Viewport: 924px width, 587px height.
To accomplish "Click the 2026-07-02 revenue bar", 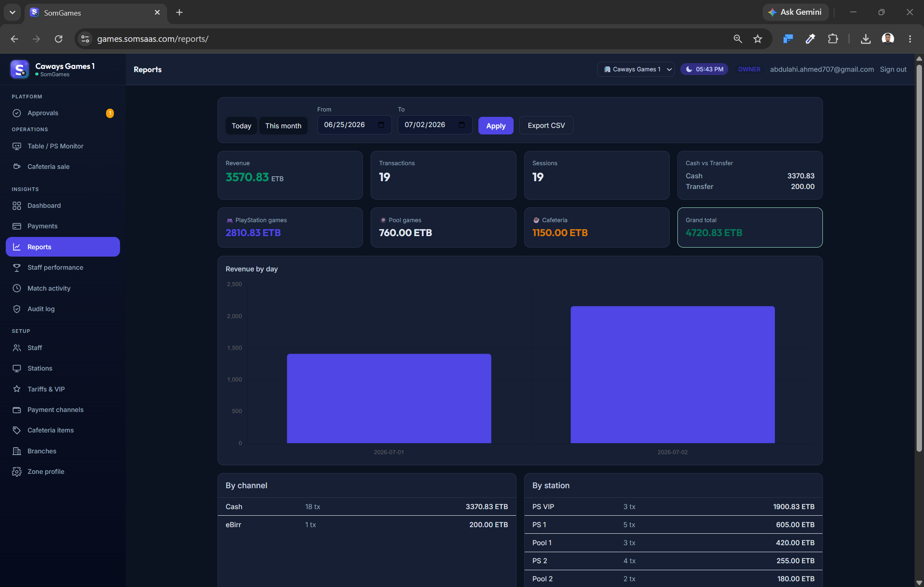I will click(673, 375).
